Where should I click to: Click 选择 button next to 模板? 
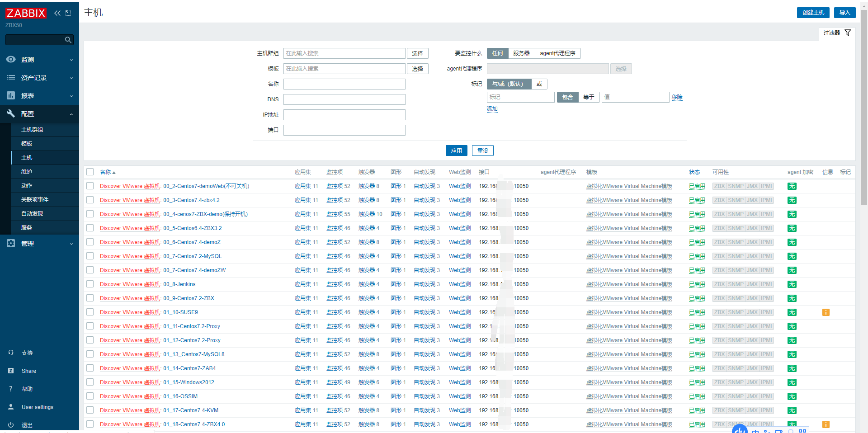(x=417, y=69)
